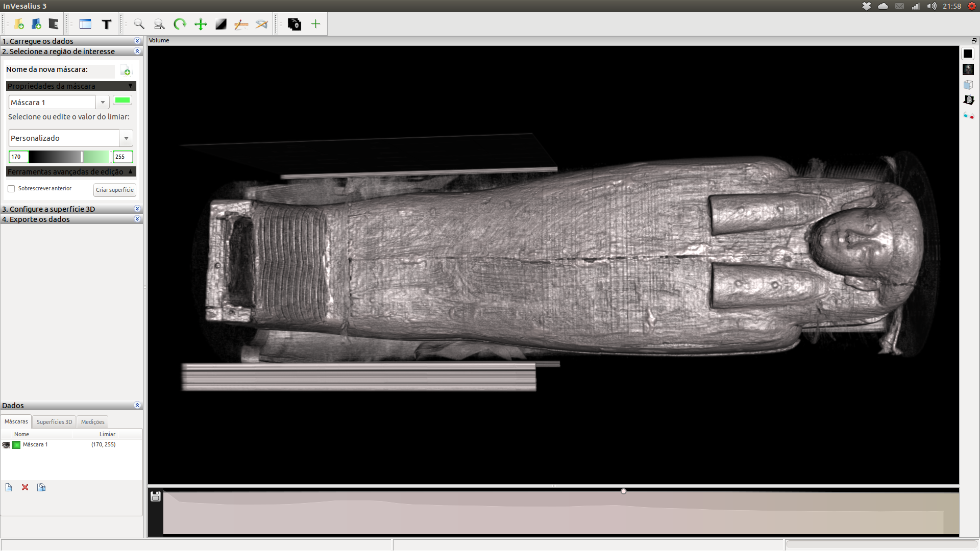Expand section 3 Configure a superfície 3D

pos(137,209)
